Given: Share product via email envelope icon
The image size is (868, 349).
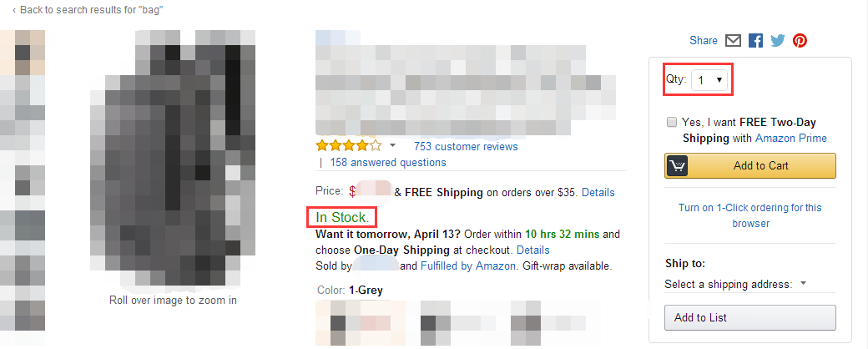Looking at the screenshot, I should (x=734, y=40).
